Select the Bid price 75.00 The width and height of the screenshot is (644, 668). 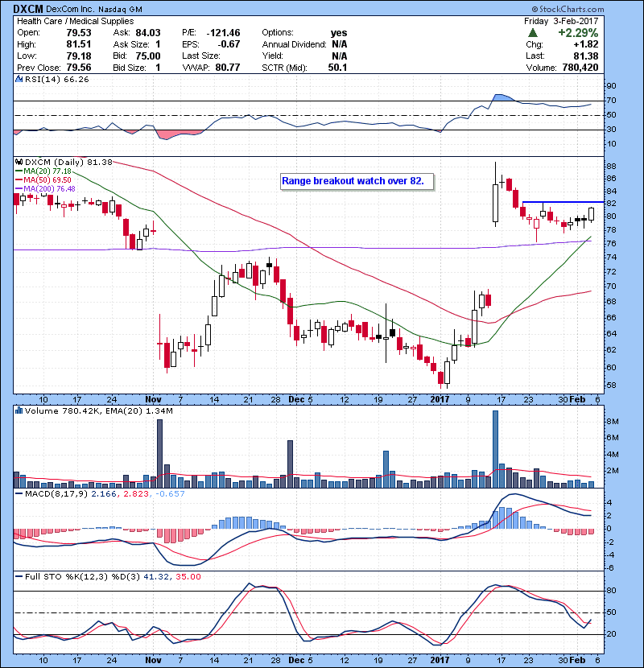click(148, 56)
